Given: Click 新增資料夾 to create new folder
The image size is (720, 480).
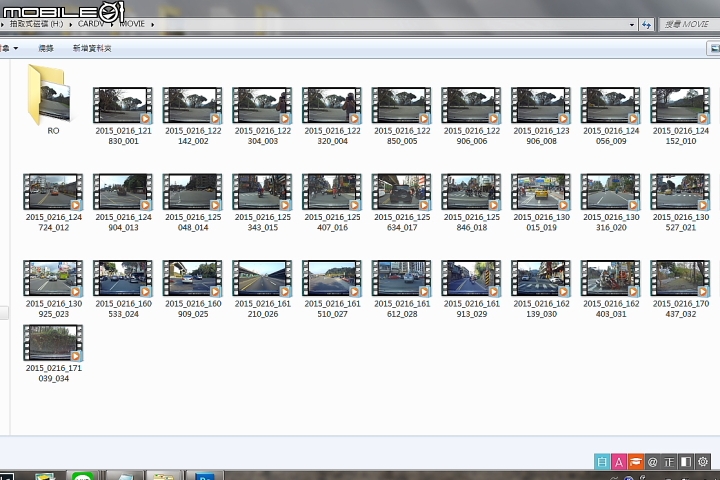Looking at the screenshot, I should tap(92, 48).
